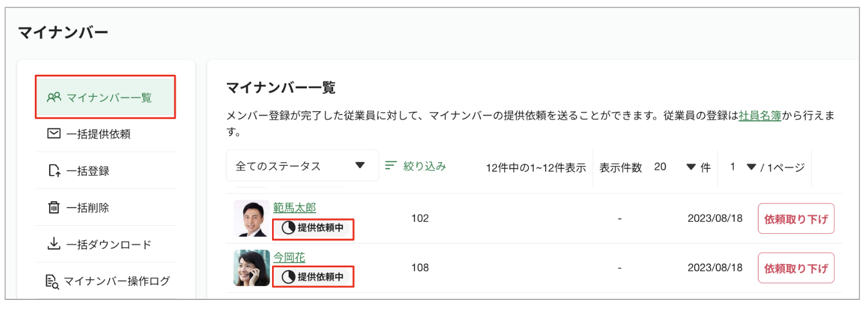Click 依頼取り下げ button for 今岡花

(x=796, y=268)
